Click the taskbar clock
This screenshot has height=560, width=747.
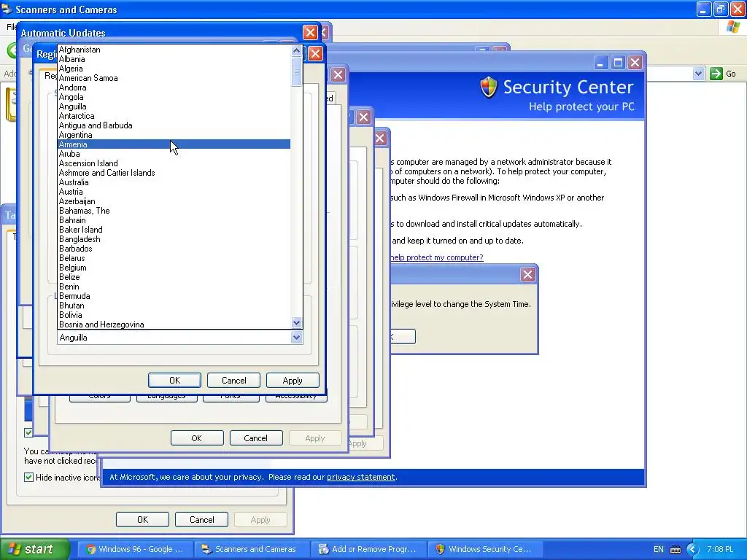click(x=720, y=549)
